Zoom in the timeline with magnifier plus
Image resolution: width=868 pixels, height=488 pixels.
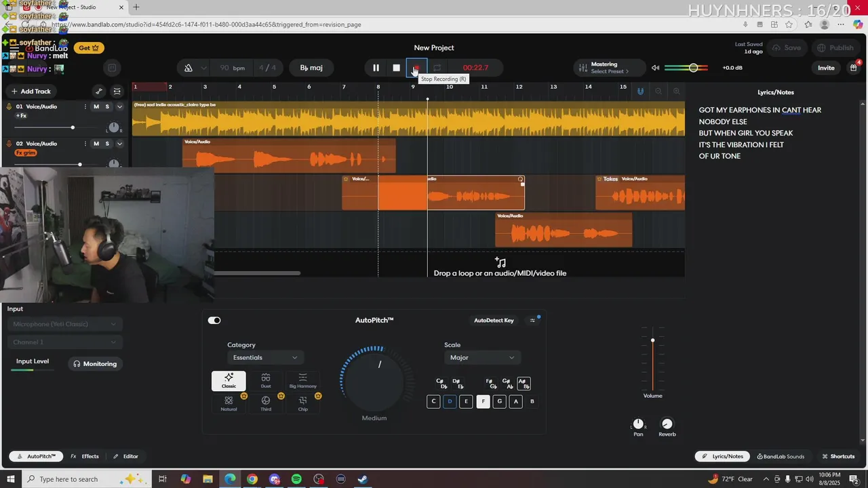point(676,91)
